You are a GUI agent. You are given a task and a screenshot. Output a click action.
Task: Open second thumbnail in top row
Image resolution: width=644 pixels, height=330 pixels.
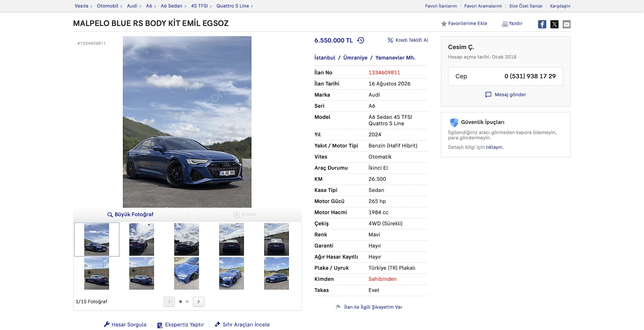pos(142,239)
